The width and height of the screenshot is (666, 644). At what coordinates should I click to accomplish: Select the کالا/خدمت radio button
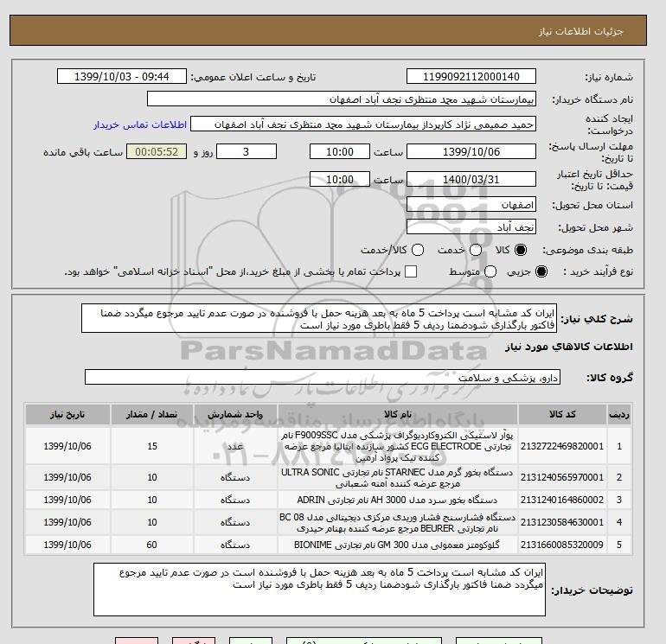(x=418, y=250)
